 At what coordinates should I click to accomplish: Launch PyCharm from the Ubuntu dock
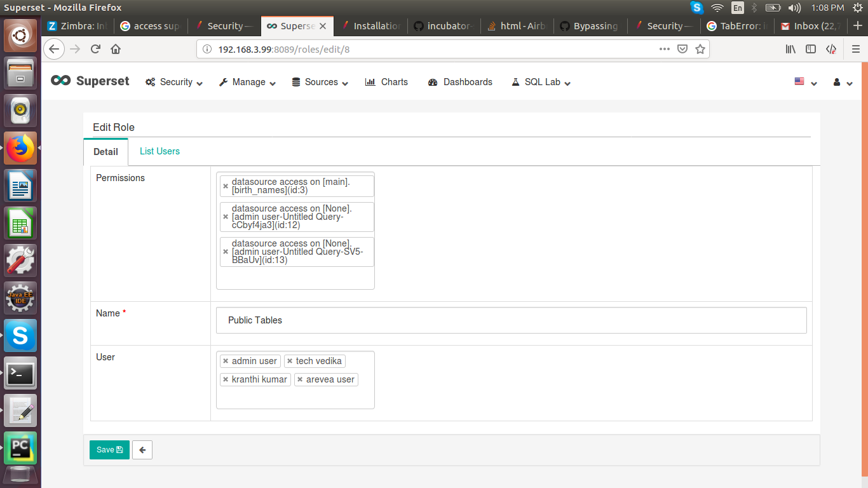20,447
